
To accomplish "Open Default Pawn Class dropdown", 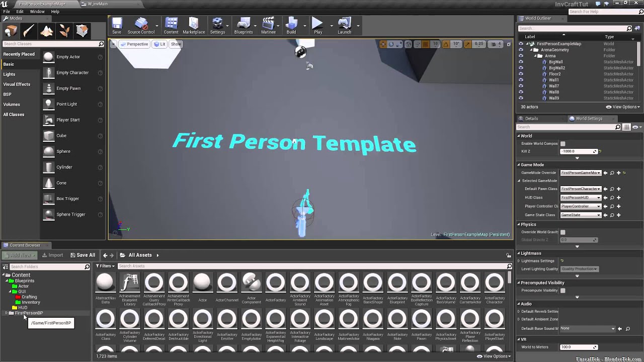I will tap(581, 189).
